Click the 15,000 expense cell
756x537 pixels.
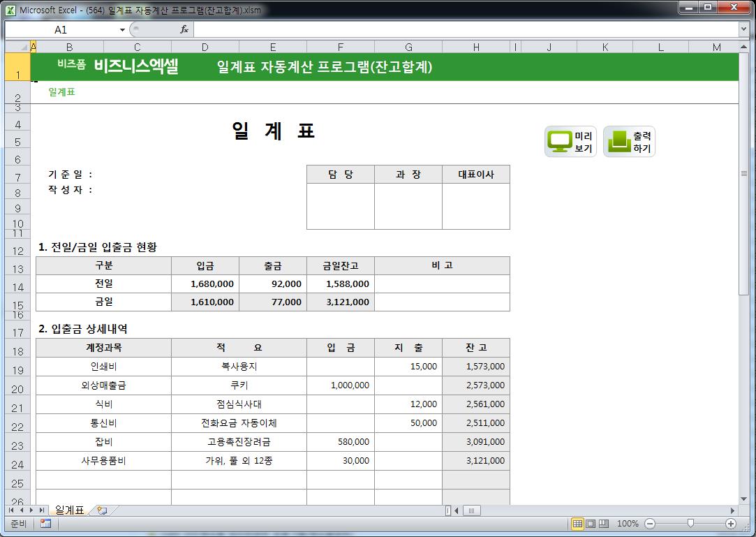point(408,367)
